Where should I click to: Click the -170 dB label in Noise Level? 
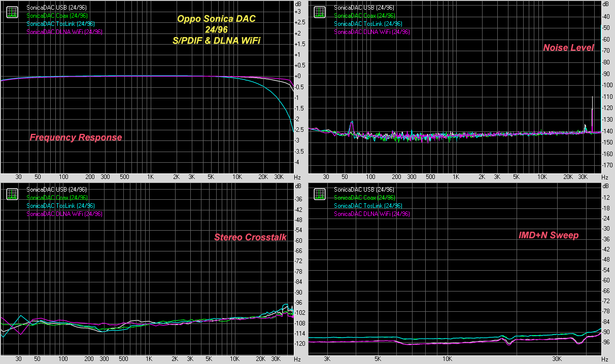pyautogui.click(x=606, y=165)
